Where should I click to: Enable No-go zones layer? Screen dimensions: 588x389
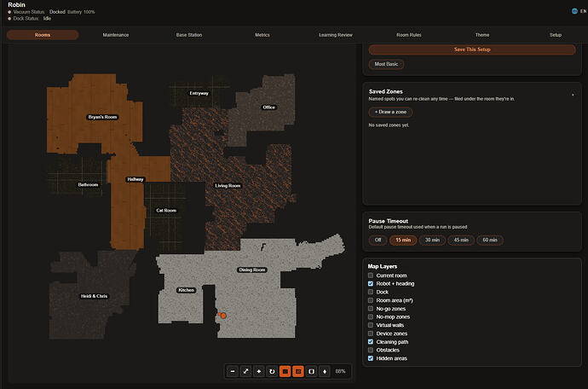[x=371, y=308]
